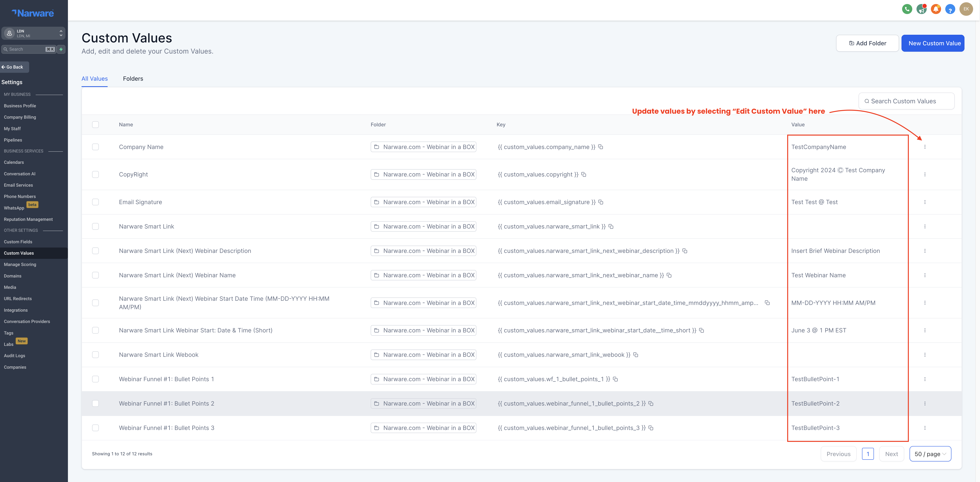This screenshot has height=482, width=980.
Task: Open the three-dot menu for Bullet Points 3
Action: tap(925, 428)
